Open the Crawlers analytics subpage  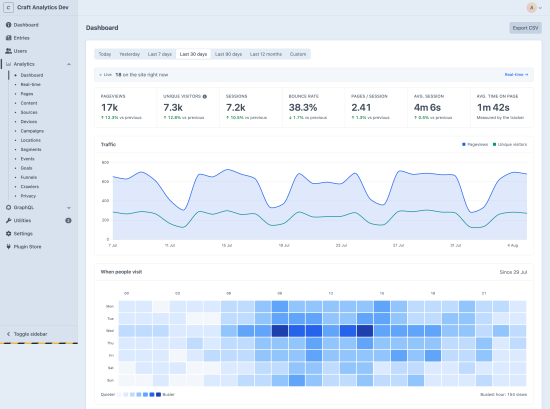29,187
